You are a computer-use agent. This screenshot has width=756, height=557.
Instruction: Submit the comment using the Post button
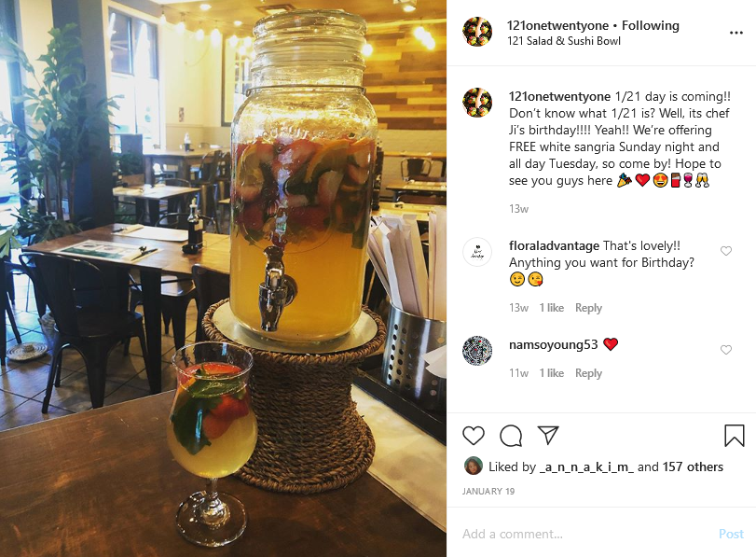pyautogui.click(x=731, y=534)
